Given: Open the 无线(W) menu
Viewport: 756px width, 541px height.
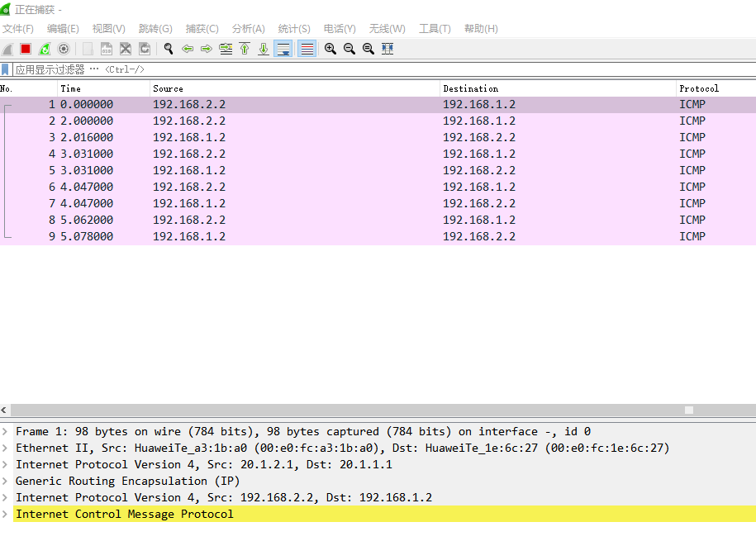Looking at the screenshot, I should point(388,28).
